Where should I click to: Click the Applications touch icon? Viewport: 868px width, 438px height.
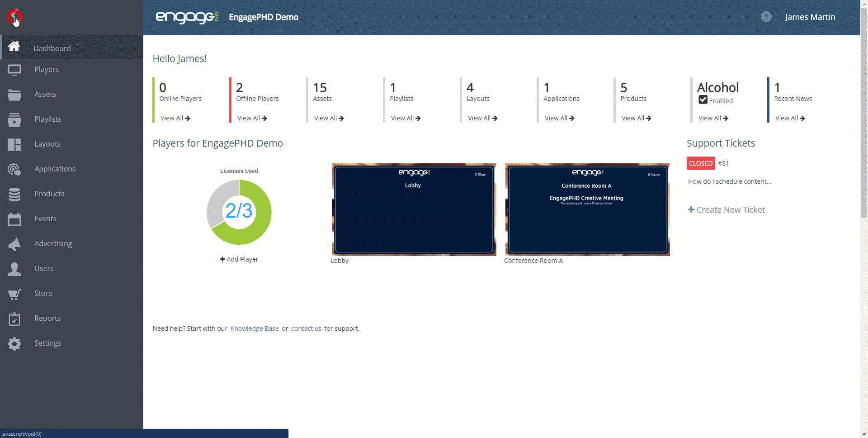(x=14, y=169)
